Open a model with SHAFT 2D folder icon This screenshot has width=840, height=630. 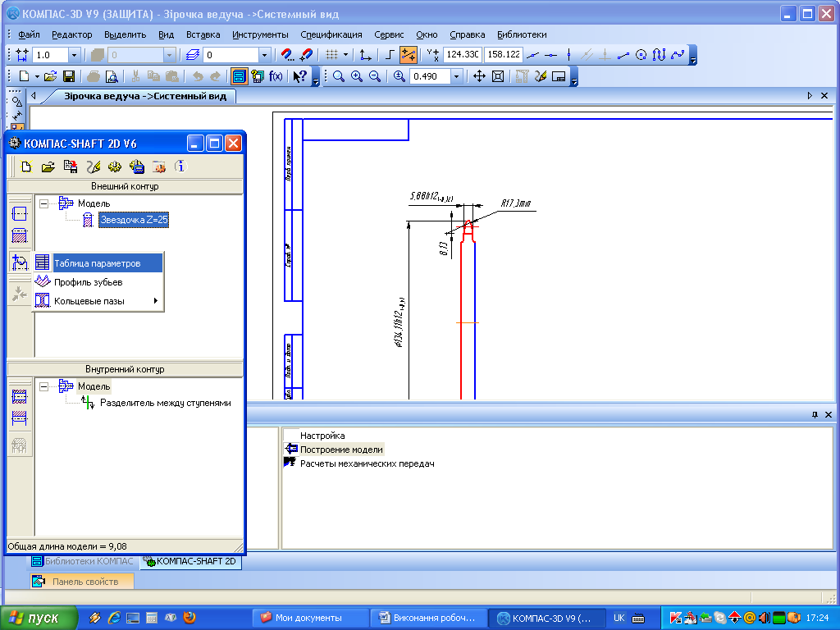click(48, 167)
